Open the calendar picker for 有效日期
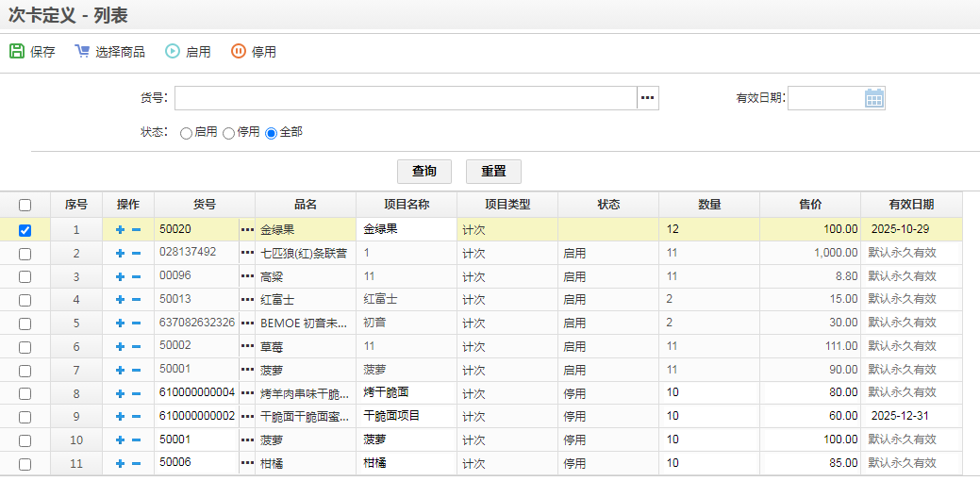The width and height of the screenshot is (980, 481). [873, 98]
